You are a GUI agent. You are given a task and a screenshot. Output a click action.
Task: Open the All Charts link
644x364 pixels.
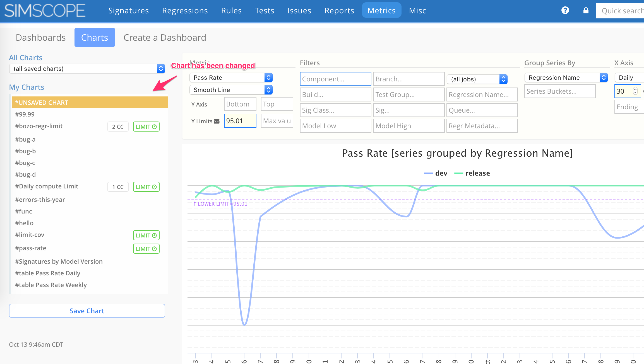(x=26, y=58)
